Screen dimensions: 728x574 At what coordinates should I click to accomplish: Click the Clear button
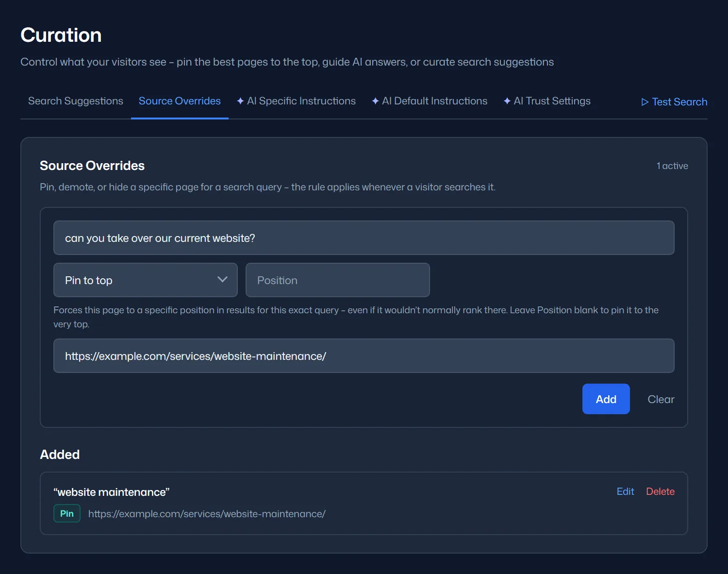(x=661, y=399)
